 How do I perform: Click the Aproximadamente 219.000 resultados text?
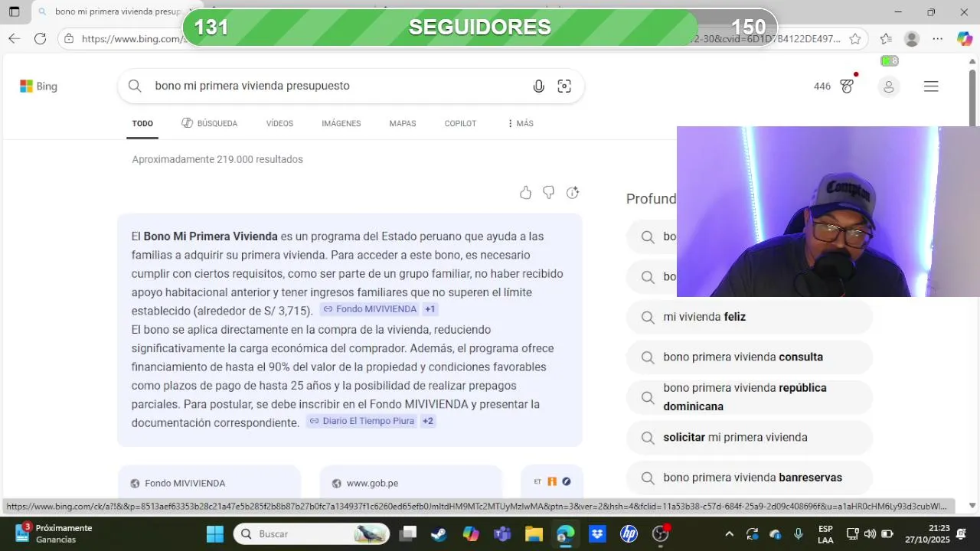(217, 159)
